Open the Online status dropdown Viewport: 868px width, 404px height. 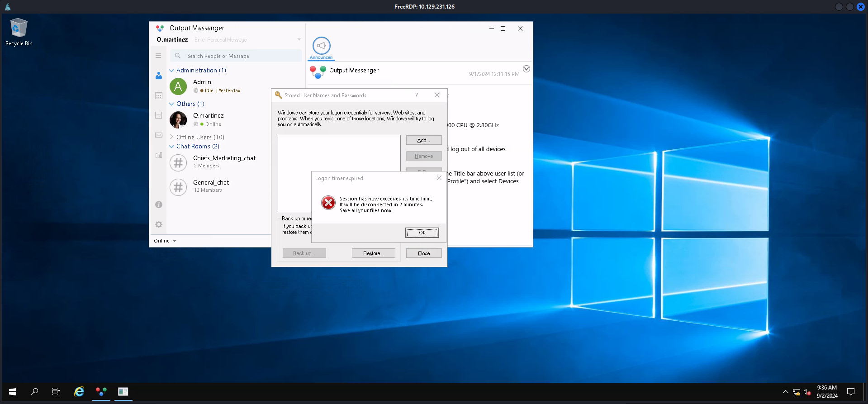[x=165, y=241]
